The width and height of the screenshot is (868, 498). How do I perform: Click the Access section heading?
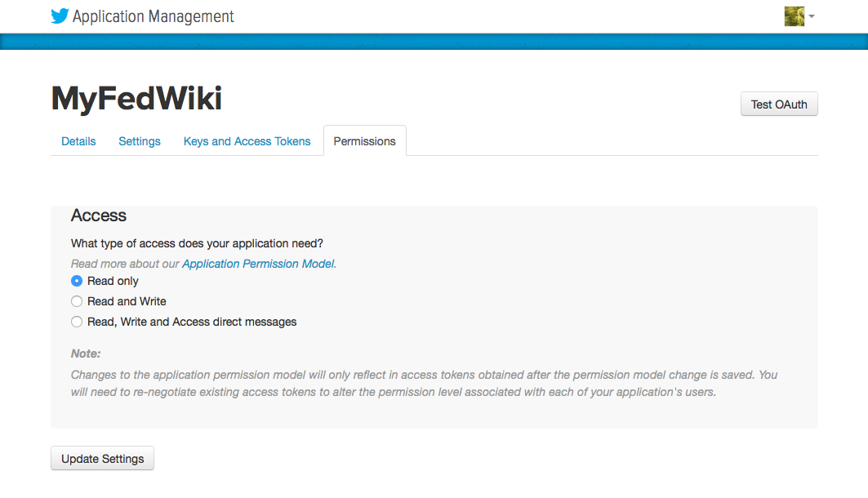(x=99, y=216)
